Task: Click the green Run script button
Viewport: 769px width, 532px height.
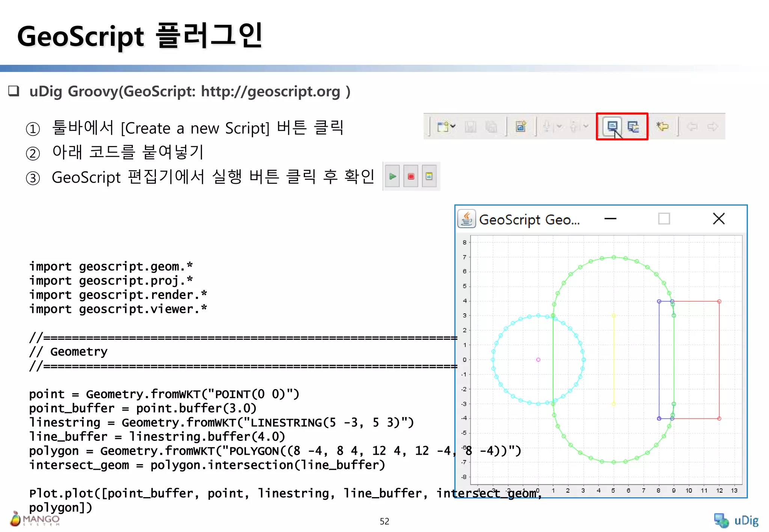Action: click(x=392, y=176)
